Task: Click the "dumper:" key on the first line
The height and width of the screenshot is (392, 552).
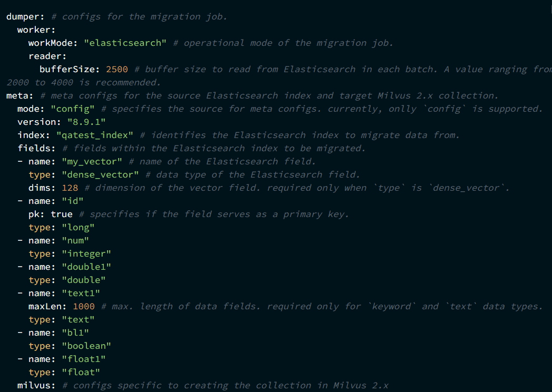Action: [25, 16]
